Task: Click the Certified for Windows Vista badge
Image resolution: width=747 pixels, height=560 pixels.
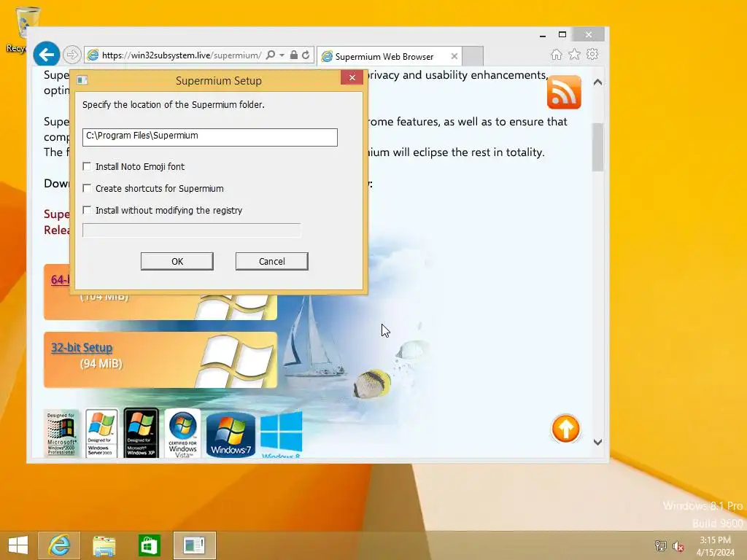Action: 183,433
